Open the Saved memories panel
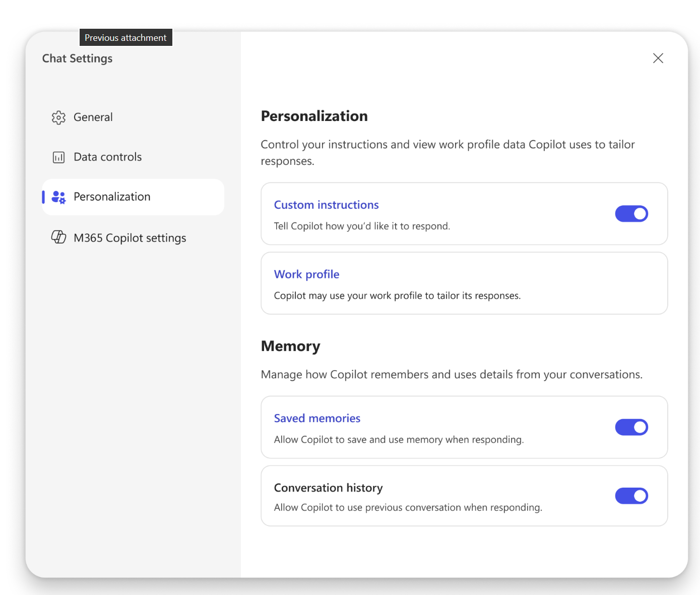 317,418
